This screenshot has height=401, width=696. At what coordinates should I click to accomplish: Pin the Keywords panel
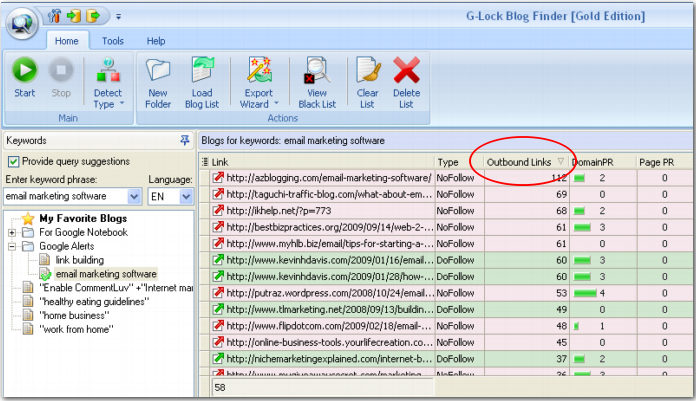point(185,140)
